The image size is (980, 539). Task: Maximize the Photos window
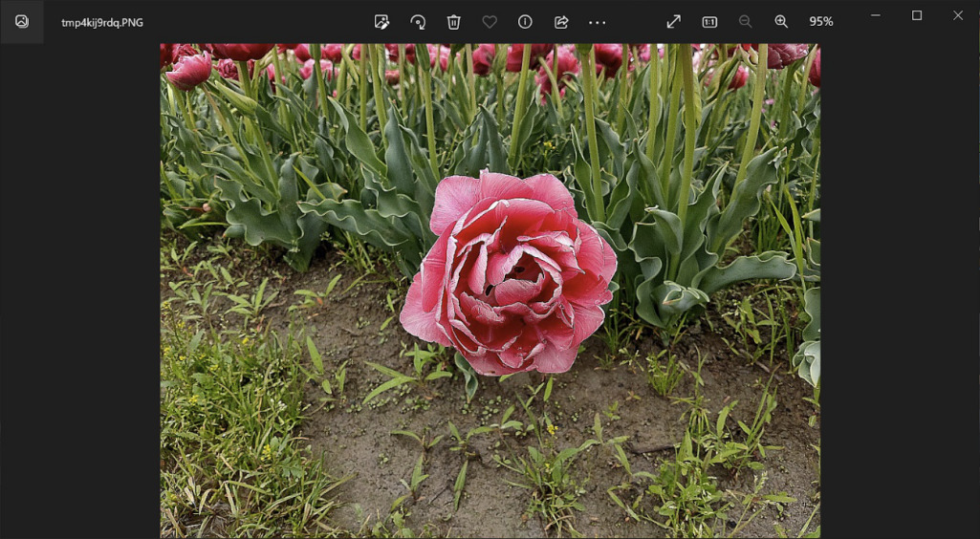coord(917,15)
